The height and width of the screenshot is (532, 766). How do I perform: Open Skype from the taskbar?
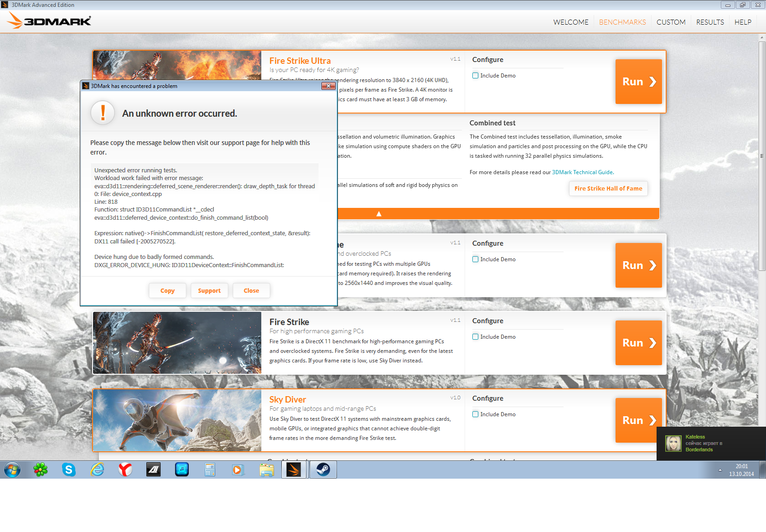click(x=69, y=470)
